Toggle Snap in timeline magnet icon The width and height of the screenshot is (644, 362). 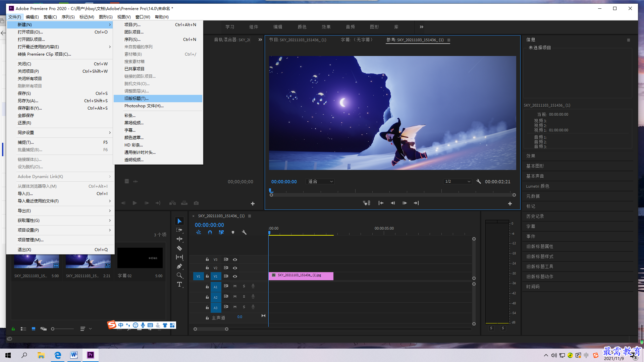click(x=210, y=232)
